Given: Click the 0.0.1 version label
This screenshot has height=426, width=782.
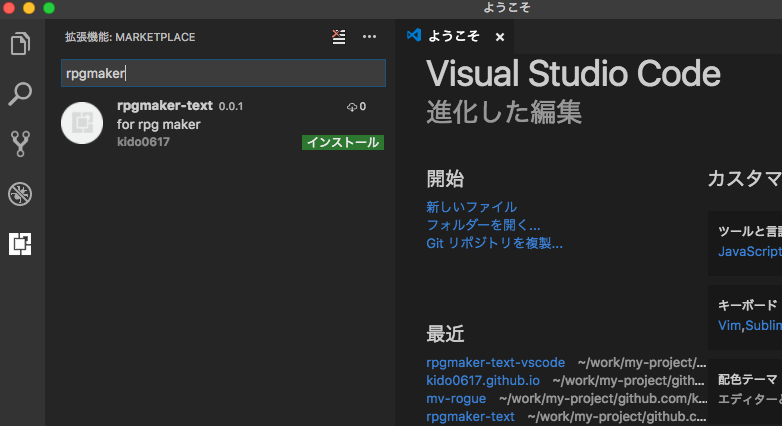Looking at the screenshot, I should 231,106.
